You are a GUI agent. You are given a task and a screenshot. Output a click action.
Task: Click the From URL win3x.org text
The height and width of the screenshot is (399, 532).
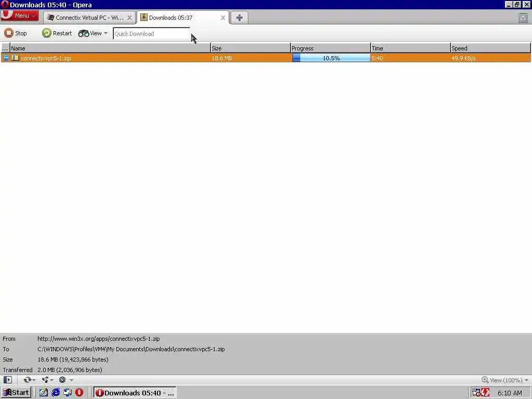(98, 339)
